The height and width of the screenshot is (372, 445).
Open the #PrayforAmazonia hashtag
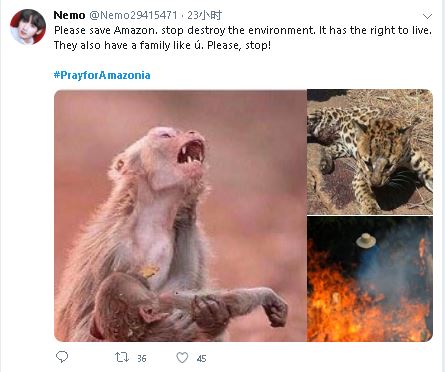pyautogui.click(x=102, y=75)
